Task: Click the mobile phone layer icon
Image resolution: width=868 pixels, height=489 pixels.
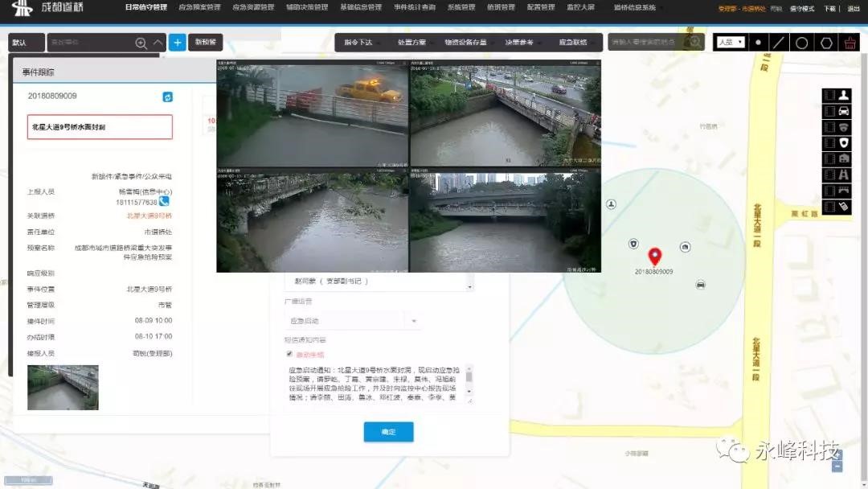Action: click(x=844, y=207)
